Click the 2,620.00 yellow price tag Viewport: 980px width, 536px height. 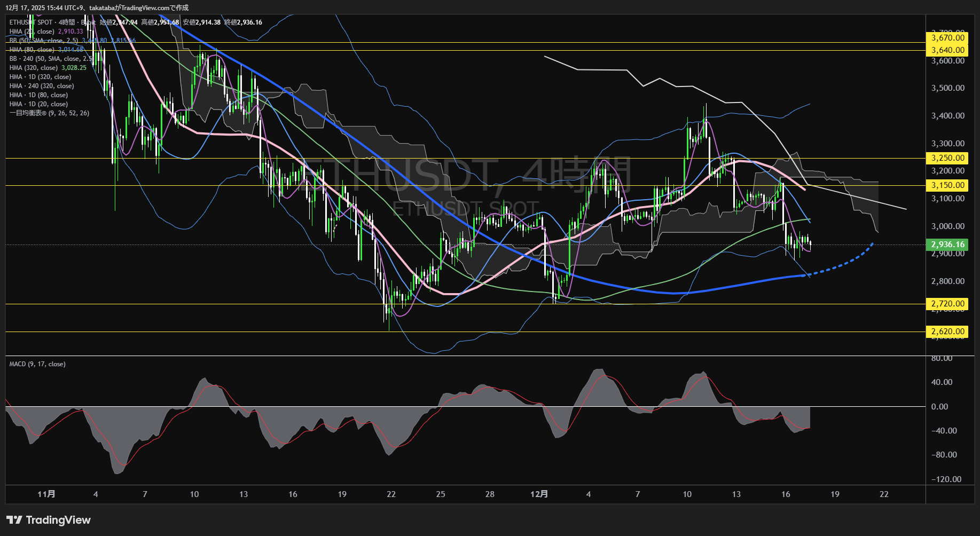point(947,332)
